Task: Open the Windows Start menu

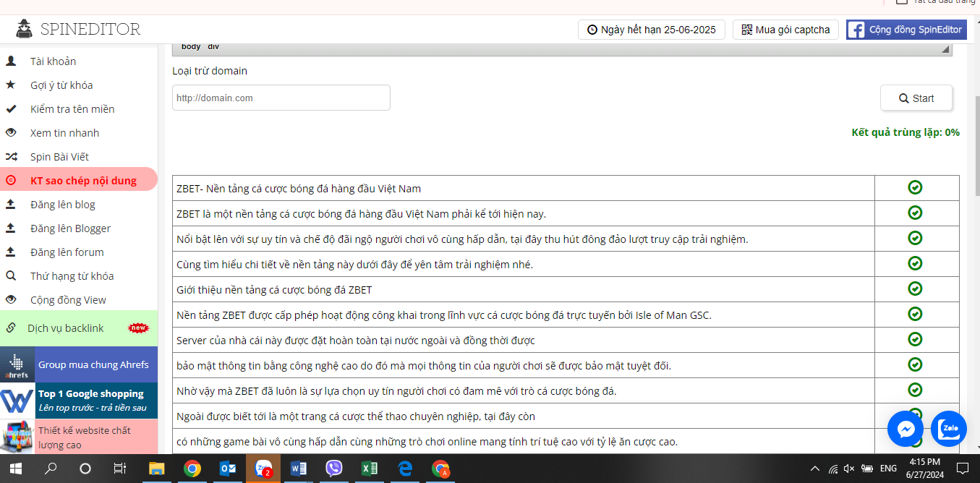Action: click(16, 469)
